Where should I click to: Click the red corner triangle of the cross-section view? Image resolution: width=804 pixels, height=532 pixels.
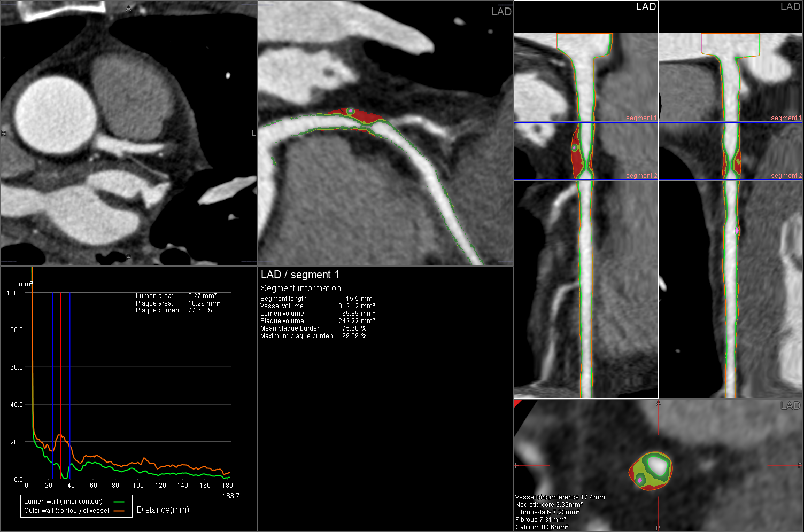(x=517, y=402)
